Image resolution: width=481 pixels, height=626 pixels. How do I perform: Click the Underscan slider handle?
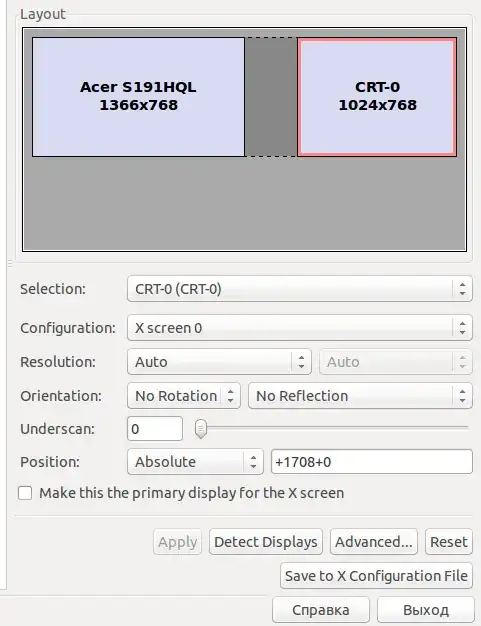coord(201,429)
